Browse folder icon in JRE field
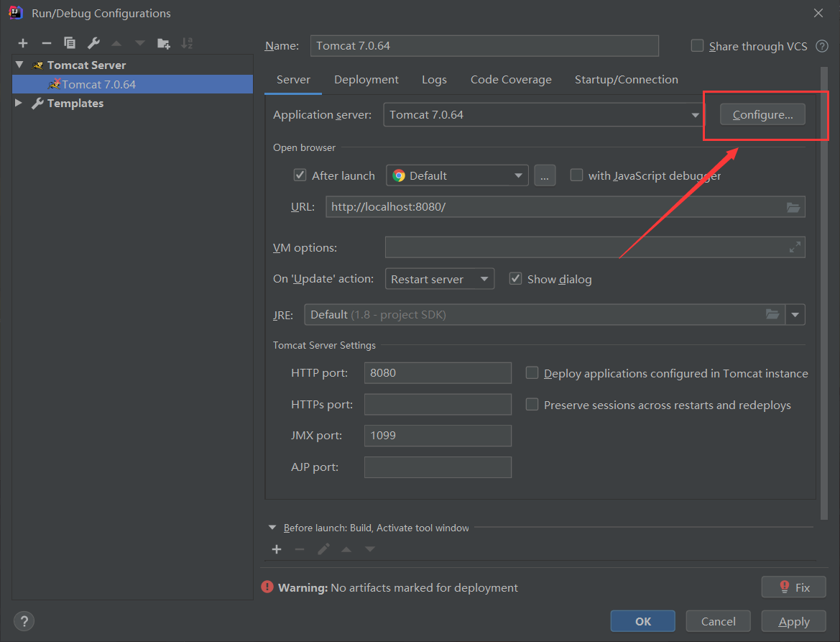Screen dimensions: 840x642 pyautogui.click(x=772, y=315)
